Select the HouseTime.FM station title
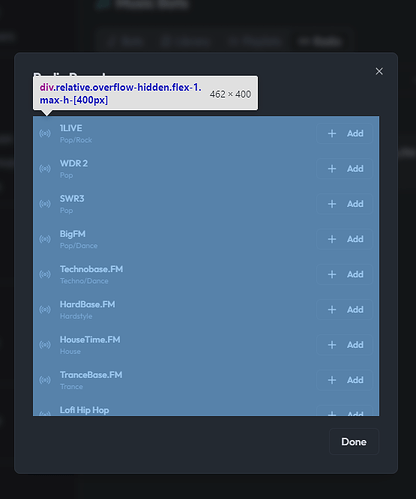This screenshot has width=416, height=499. pyautogui.click(x=90, y=340)
